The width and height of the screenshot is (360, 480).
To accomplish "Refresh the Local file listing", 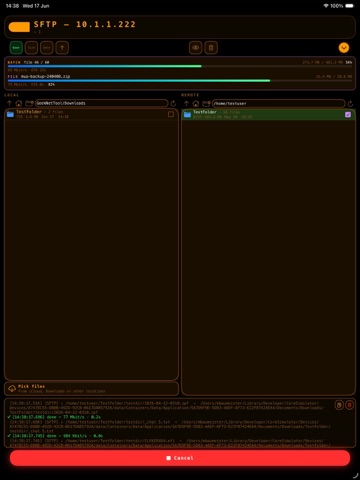I will click(173, 104).
